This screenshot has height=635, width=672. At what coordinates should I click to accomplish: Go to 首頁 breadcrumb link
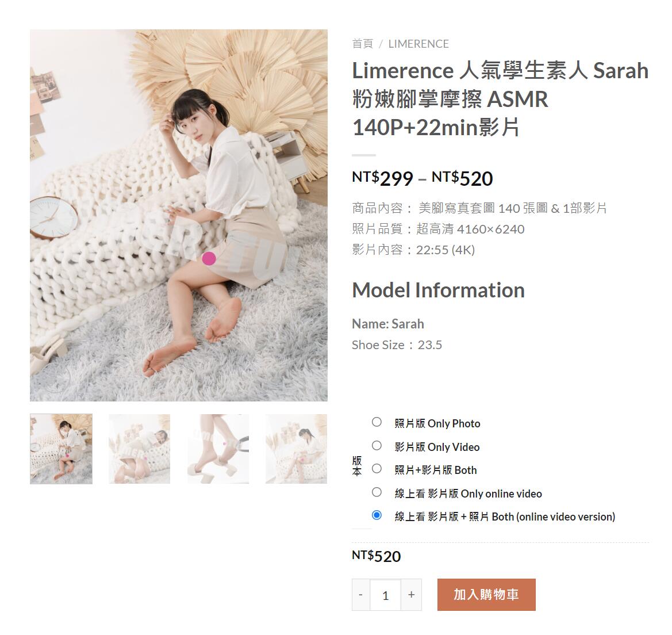tap(363, 44)
